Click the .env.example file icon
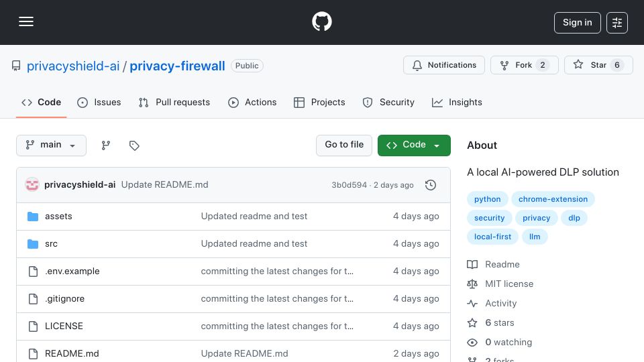 pyautogui.click(x=33, y=271)
